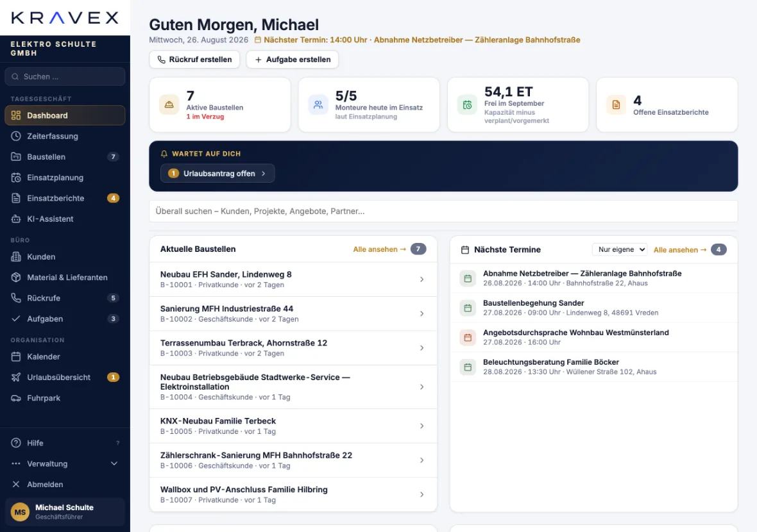
Task: Click the Urlaubsübersicht airplane icon
Action: 16,377
